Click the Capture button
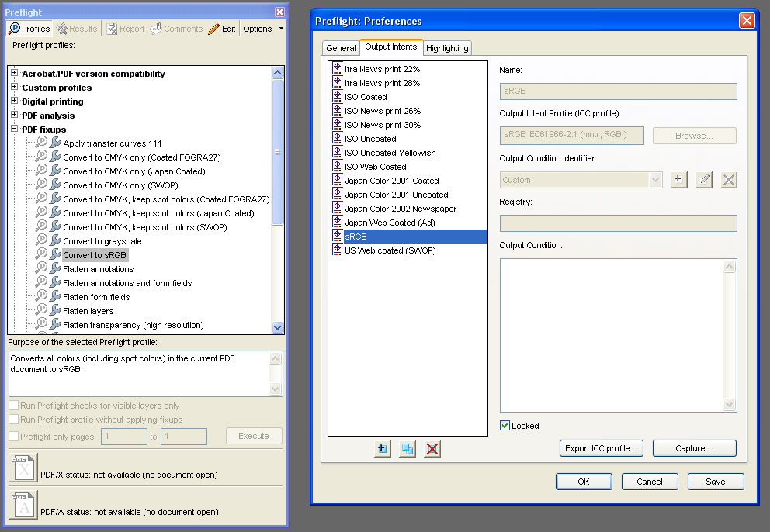The image size is (770, 532). (x=694, y=448)
